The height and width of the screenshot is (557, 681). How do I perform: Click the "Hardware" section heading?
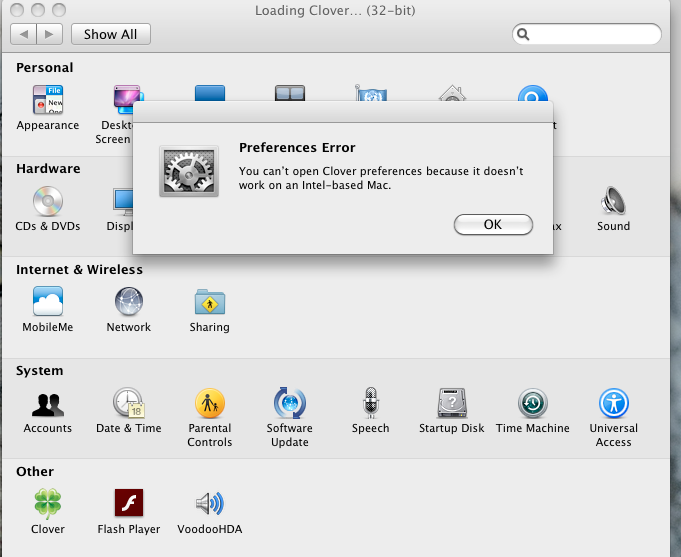tap(48, 169)
